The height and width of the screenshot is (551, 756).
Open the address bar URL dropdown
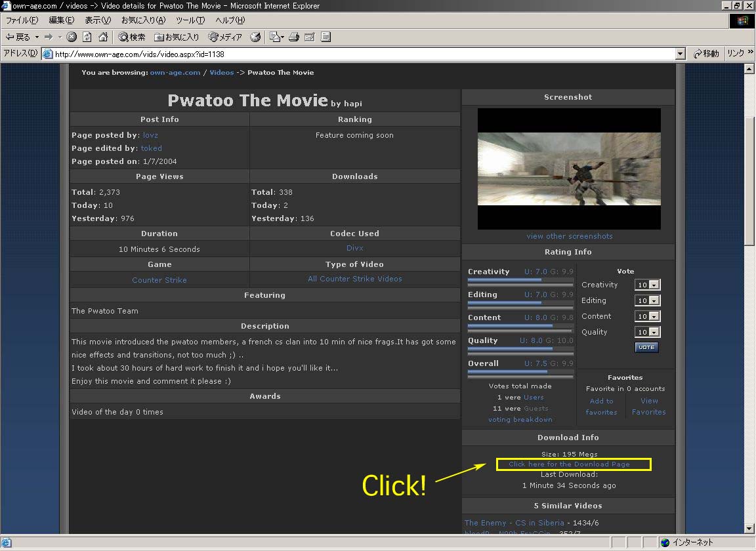coord(681,54)
